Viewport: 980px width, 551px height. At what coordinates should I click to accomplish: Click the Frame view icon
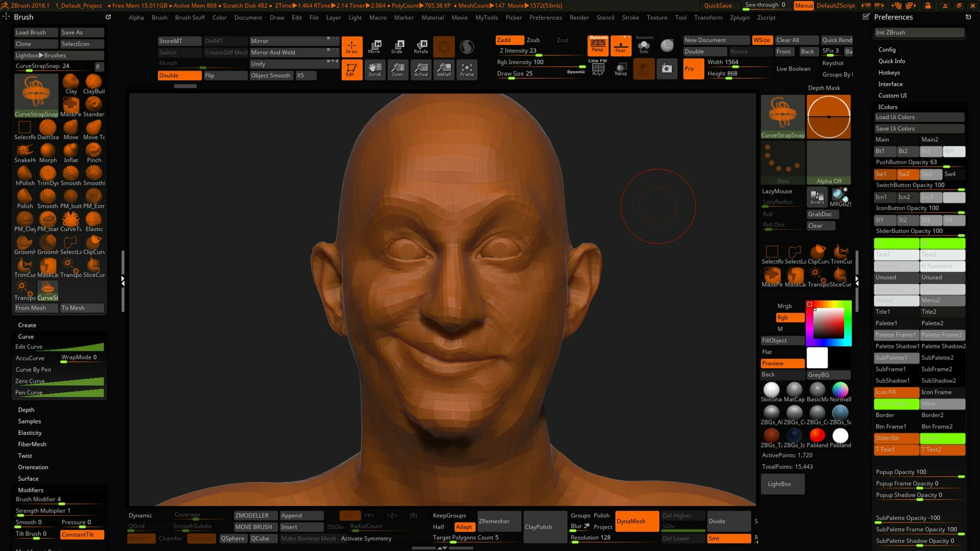click(467, 69)
